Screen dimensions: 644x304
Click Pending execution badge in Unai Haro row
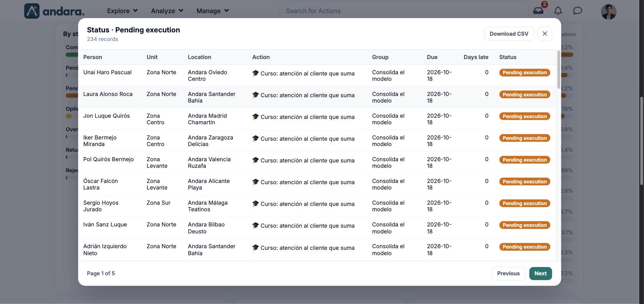[x=524, y=73]
